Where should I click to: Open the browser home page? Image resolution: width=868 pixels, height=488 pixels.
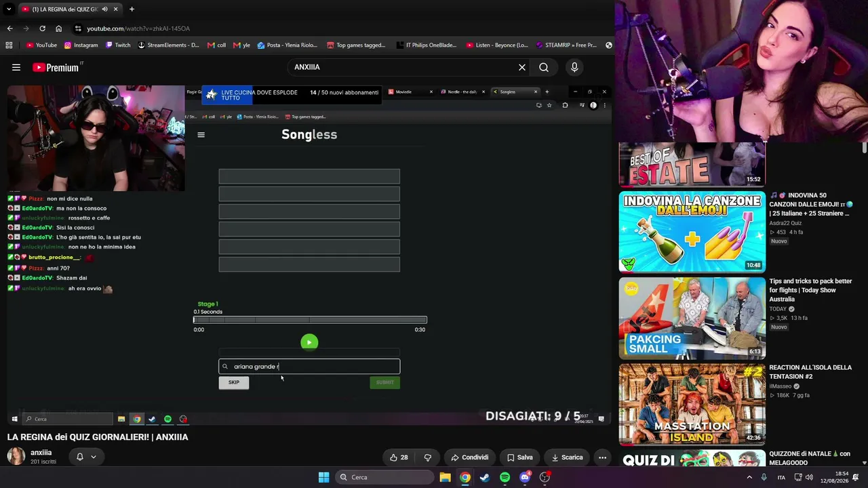[x=58, y=28]
